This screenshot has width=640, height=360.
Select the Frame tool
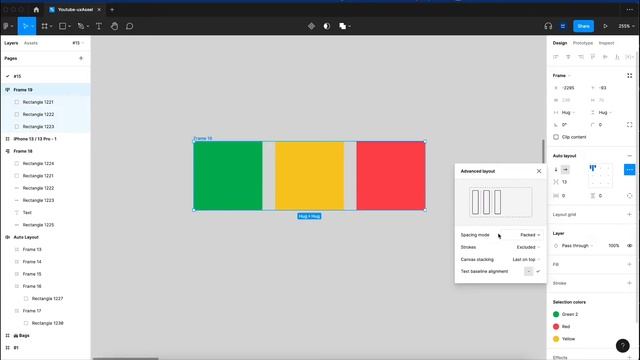coord(44,26)
